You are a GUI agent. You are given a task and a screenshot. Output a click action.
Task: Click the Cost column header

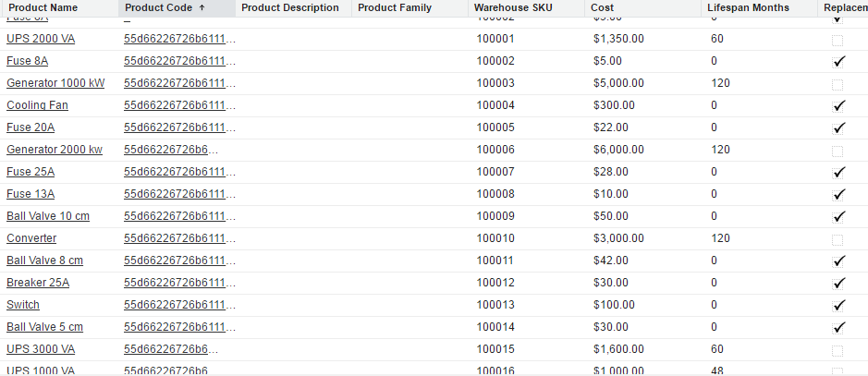click(x=602, y=7)
